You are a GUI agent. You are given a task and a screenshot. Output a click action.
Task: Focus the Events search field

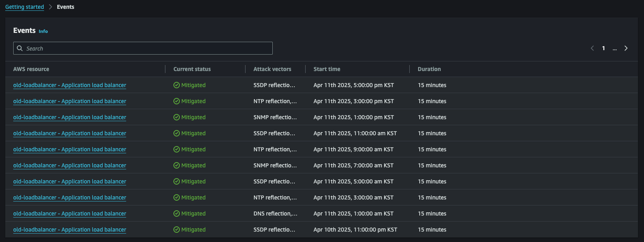(x=143, y=48)
